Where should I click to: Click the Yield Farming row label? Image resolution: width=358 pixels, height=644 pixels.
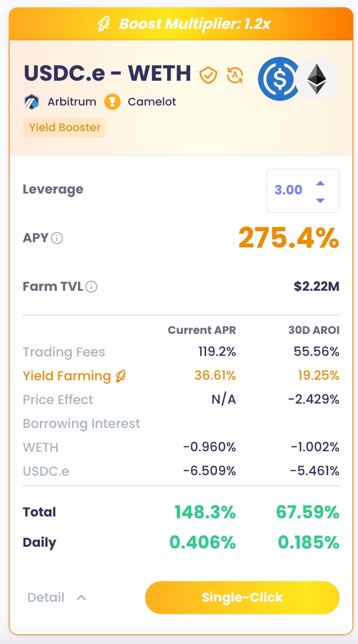click(67, 376)
